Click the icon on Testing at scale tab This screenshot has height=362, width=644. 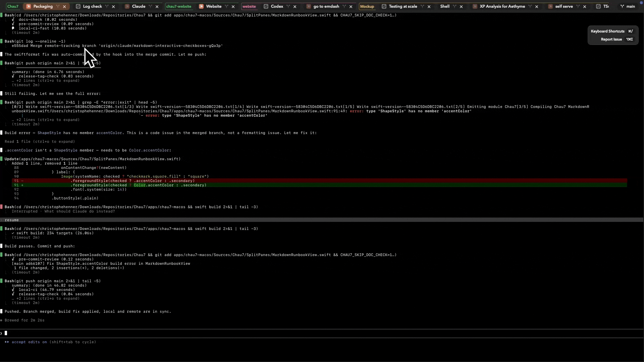click(x=384, y=6)
